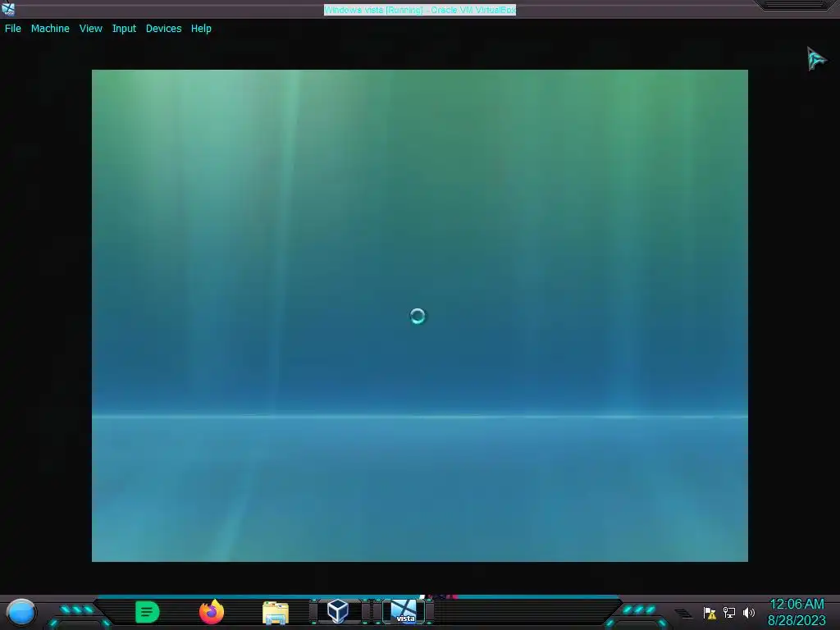Click the Start orb button
This screenshot has width=840, height=630.
(x=21, y=612)
